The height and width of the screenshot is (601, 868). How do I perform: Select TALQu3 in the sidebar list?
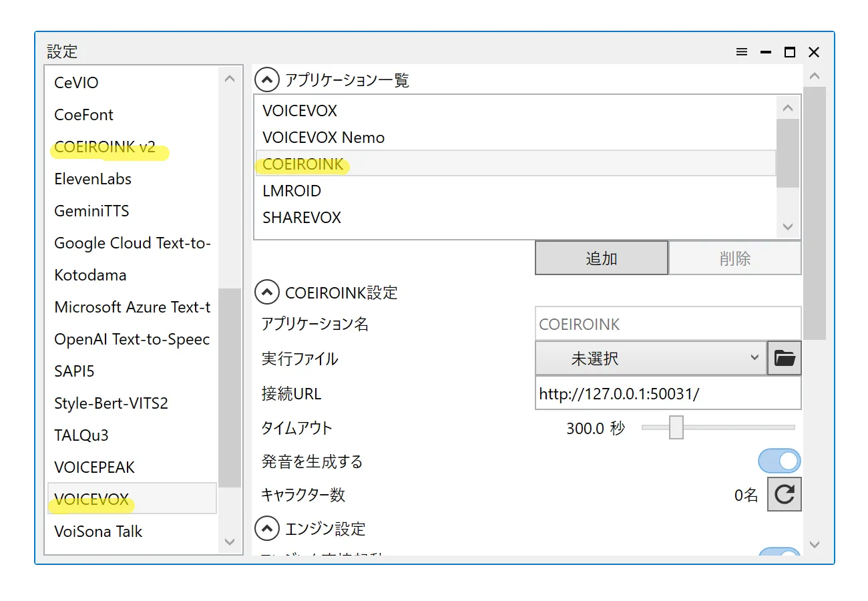point(132,435)
